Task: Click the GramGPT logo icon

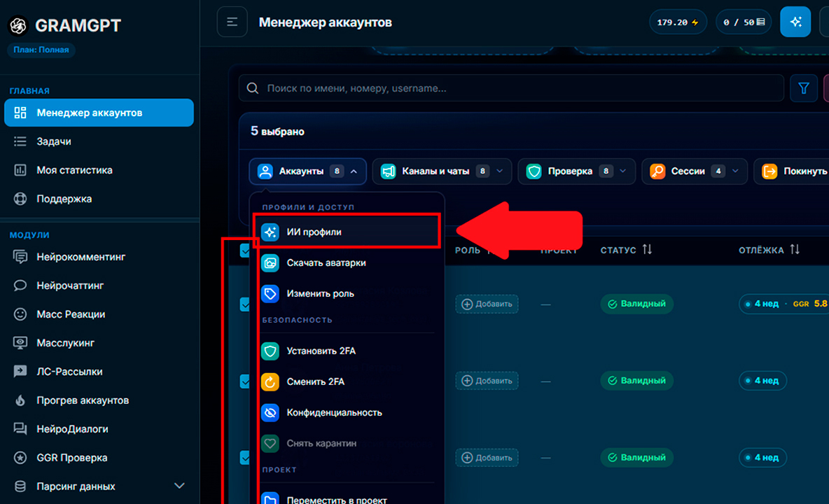Action: [x=18, y=24]
